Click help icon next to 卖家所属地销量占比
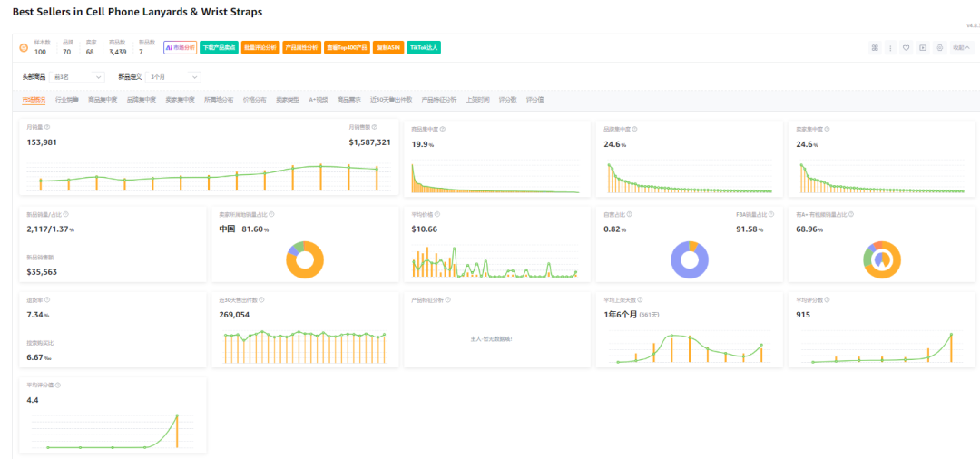The height and width of the screenshot is (459, 980). click(x=271, y=213)
